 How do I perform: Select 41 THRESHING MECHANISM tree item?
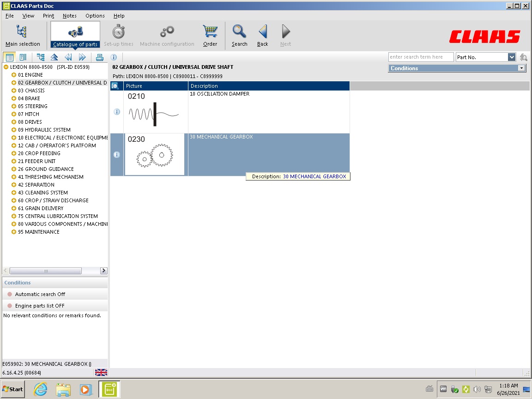pos(50,177)
